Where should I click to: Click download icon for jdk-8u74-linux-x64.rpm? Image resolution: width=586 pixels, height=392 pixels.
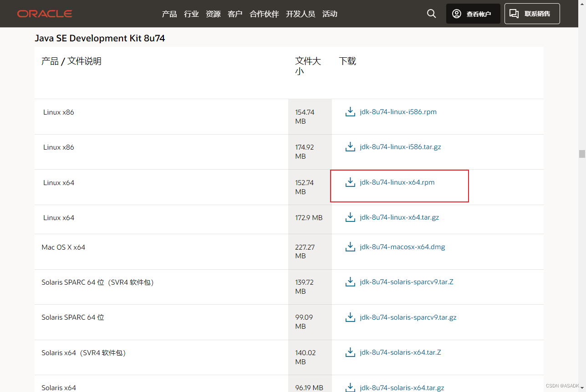tap(350, 182)
